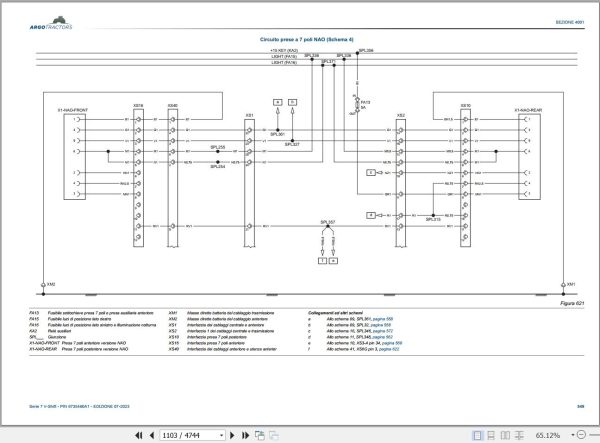Screen dimensions: 600x443
Task: Enable single page view layout
Action: [478, 435]
